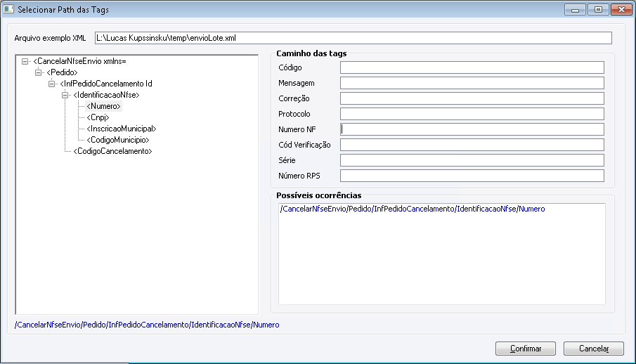
Task: Select the <CodigoMunicipio> tree item
Action: (x=117, y=140)
